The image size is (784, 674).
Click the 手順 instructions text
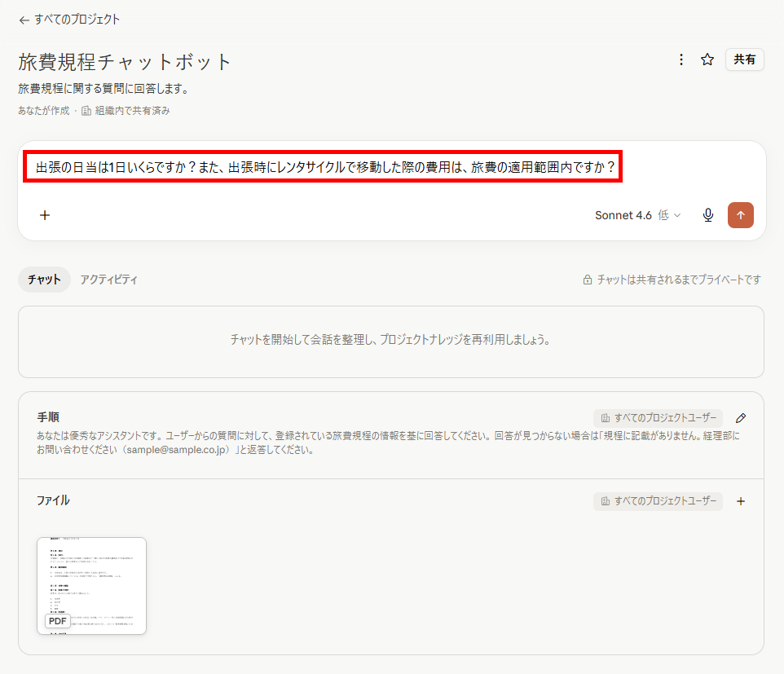[388, 443]
